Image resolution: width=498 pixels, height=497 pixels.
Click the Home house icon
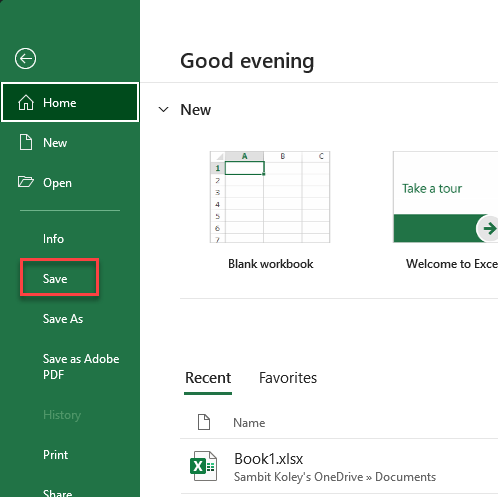[26, 102]
